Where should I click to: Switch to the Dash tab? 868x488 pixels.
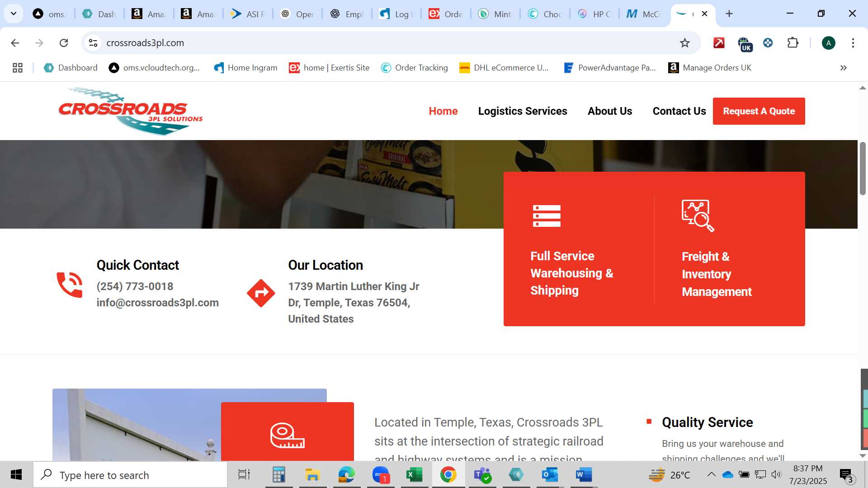click(x=99, y=14)
